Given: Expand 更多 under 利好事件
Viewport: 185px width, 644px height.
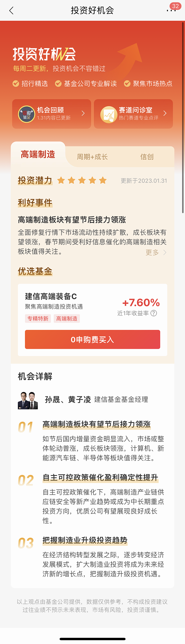Looking at the screenshot, I should [x=156, y=252].
